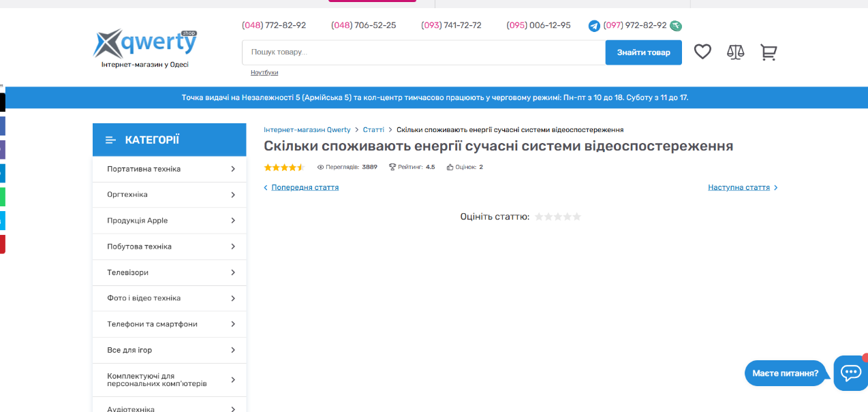Expand the Продукція Apple category arrow
This screenshot has height=412, width=868.
point(232,221)
